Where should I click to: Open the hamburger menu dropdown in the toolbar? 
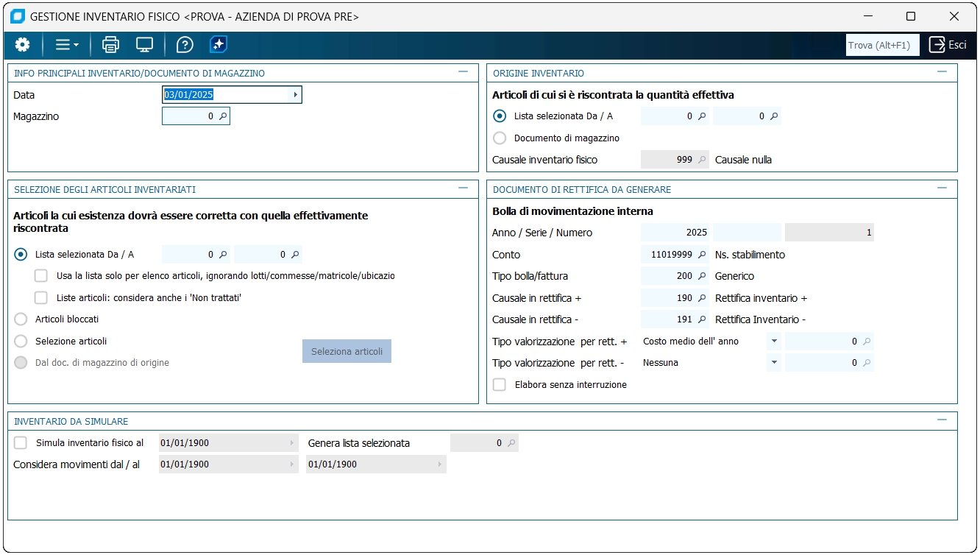click(x=66, y=45)
